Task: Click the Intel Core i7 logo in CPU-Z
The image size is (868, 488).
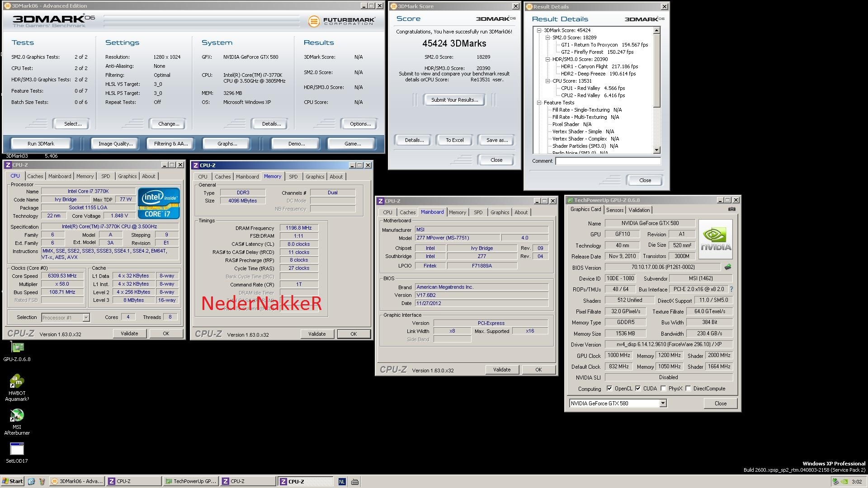Action: [159, 203]
